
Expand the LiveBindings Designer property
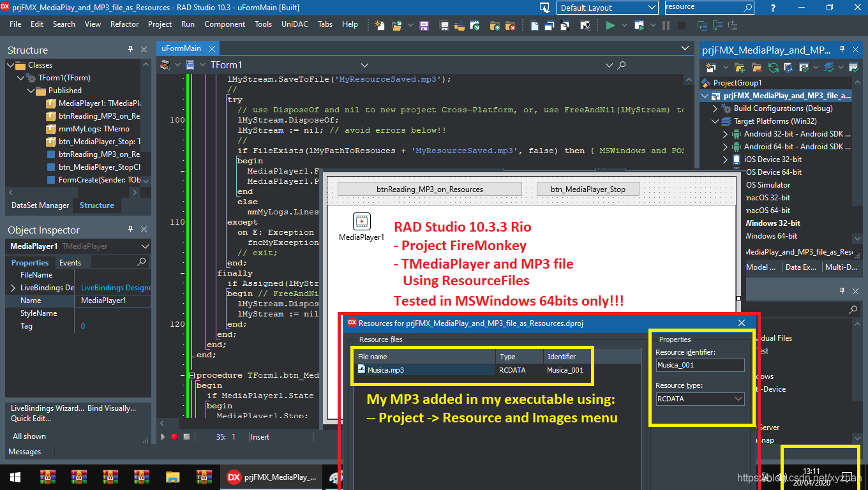pos(13,288)
